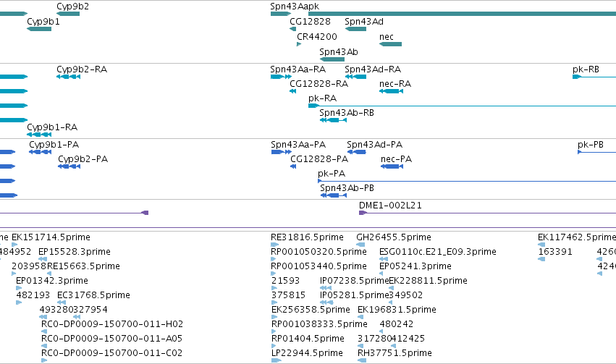Click the Cyp9b1 gene feature
The width and height of the screenshot is (616, 364).
(39, 29)
